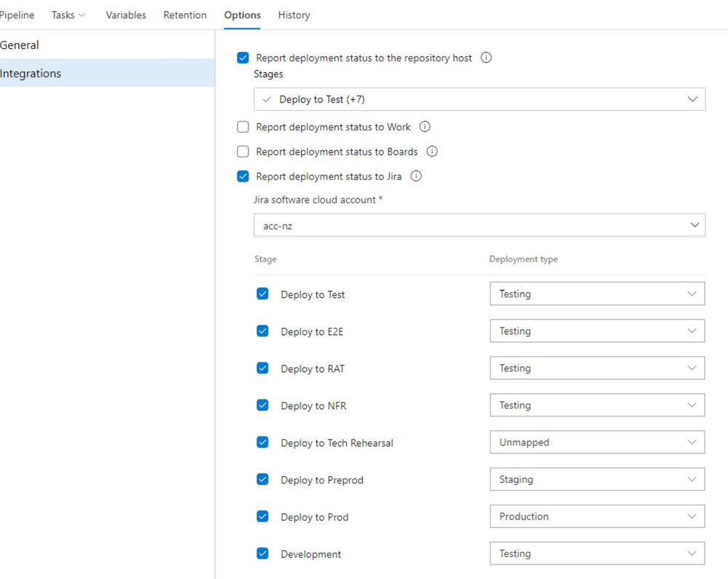This screenshot has height=579, width=728.
Task: Uncheck the Deploy to Prod stage checkbox
Action: pos(263,517)
